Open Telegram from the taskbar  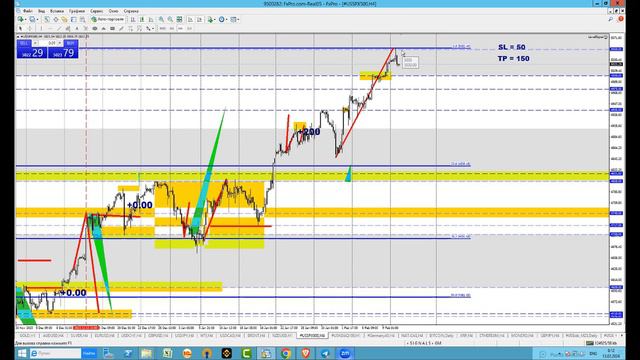click(325, 353)
